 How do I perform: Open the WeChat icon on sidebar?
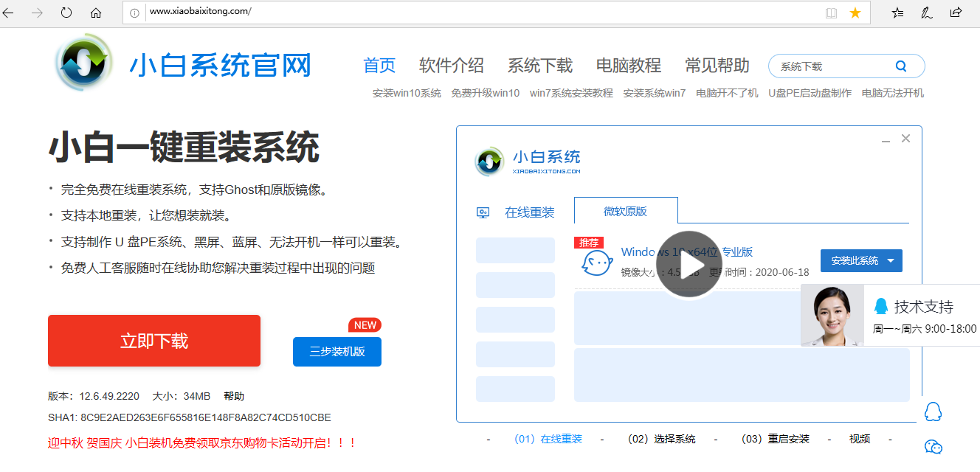(x=934, y=446)
